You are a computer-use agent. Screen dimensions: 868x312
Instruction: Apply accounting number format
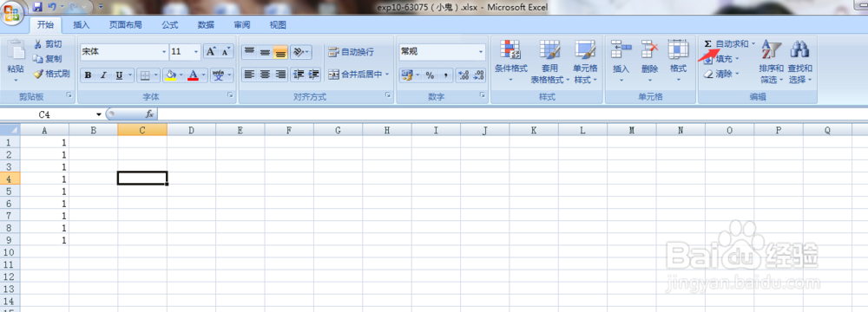click(407, 75)
